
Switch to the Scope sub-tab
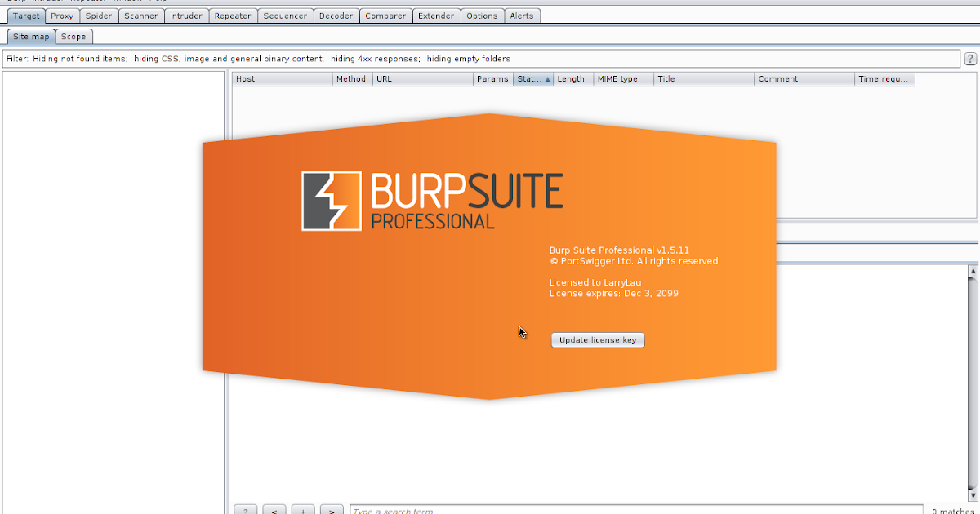point(73,37)
